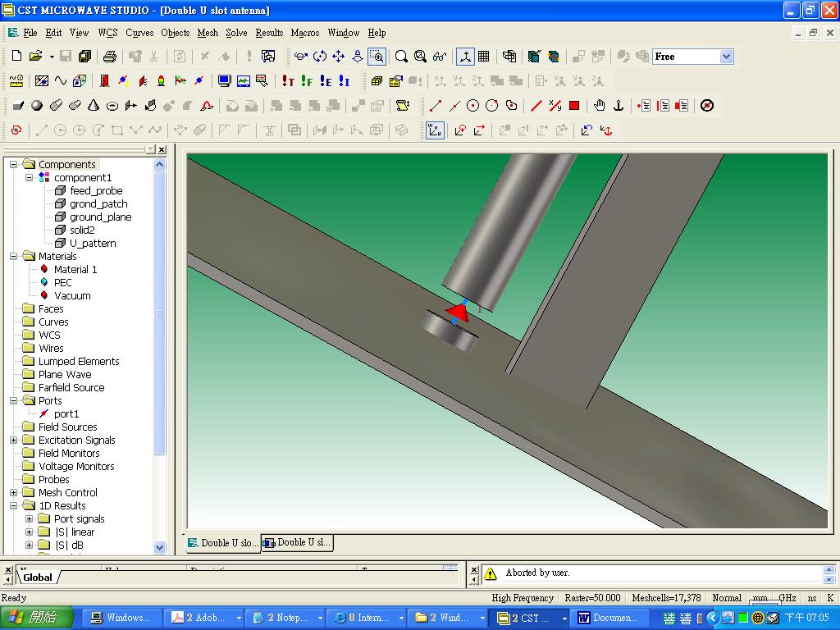The width and height of the screenshot is (840, 630).
Task: Click the Windows Start button
Action: tap(36, 618)
